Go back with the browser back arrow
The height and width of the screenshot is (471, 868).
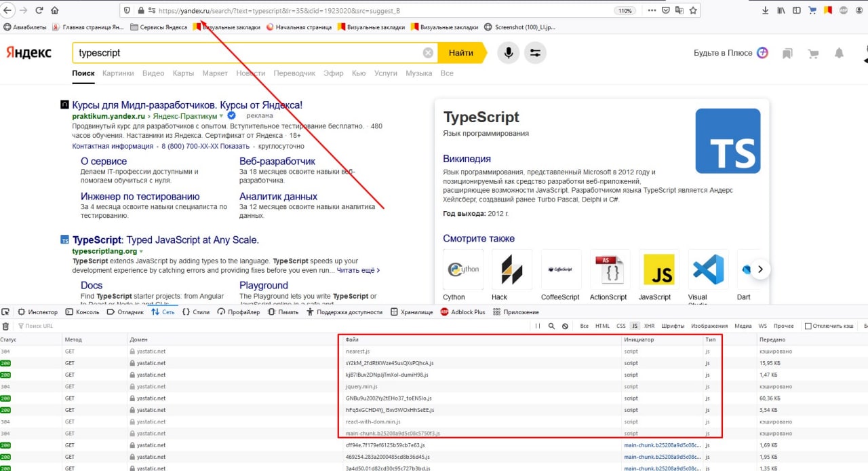[x=8, y=10]
